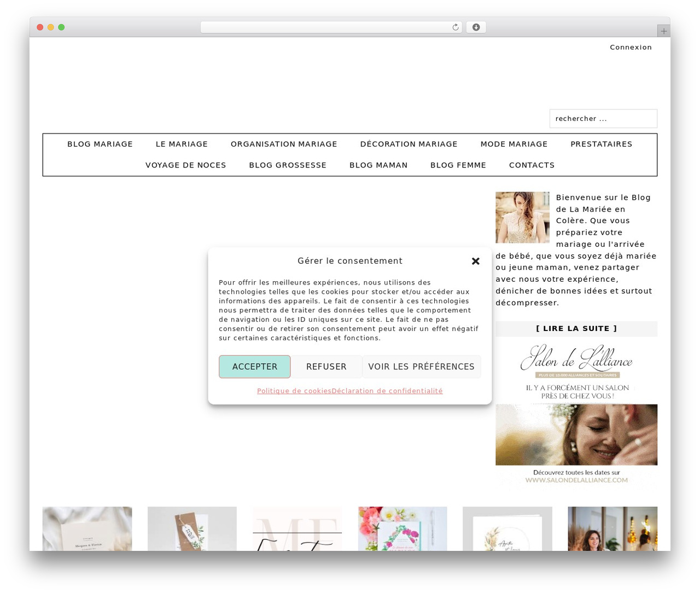Open Prestataires menu item

tap(601, 144)
